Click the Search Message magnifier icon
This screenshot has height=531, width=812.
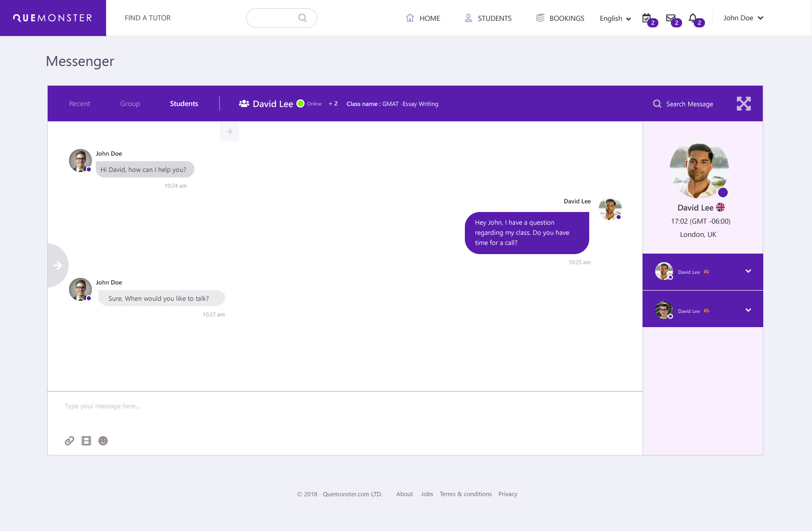[x=657, y=104]
